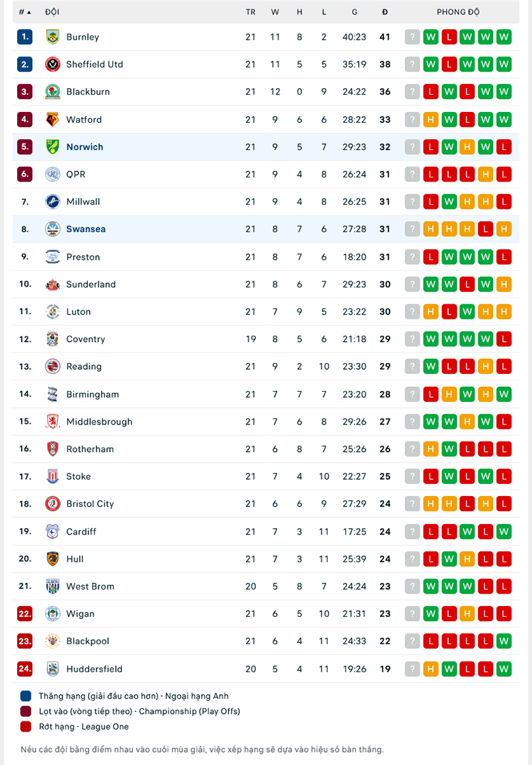Screen dimensions: 532x765
Task: Click the Huddersfield club crest icon
Action: point(53,668)
